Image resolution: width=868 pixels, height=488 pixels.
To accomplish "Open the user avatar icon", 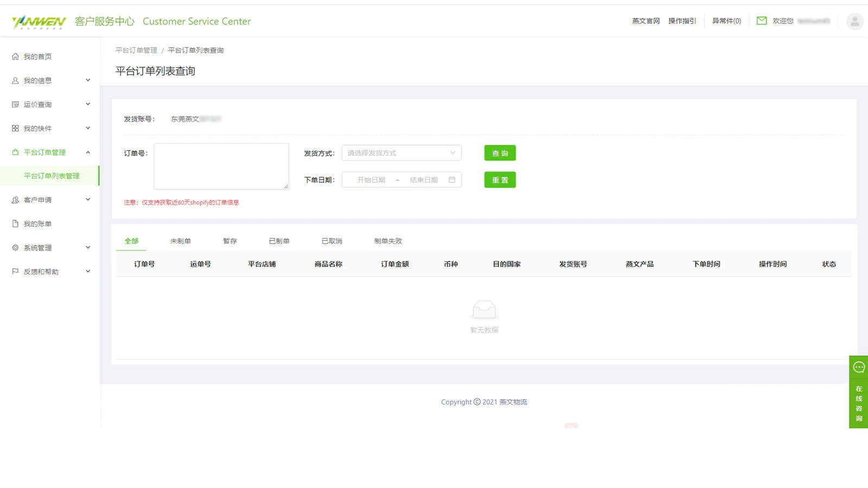I will tap(854, 21).
